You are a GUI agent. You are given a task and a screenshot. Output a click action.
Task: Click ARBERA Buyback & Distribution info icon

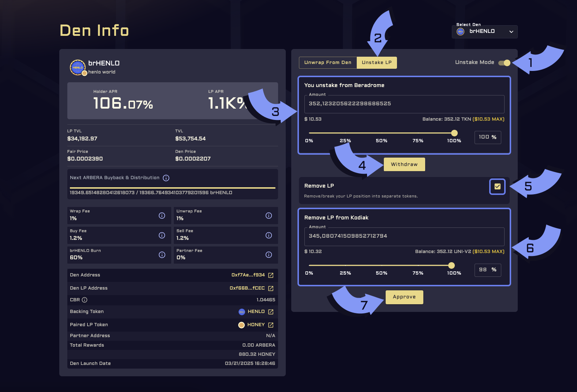166,178
